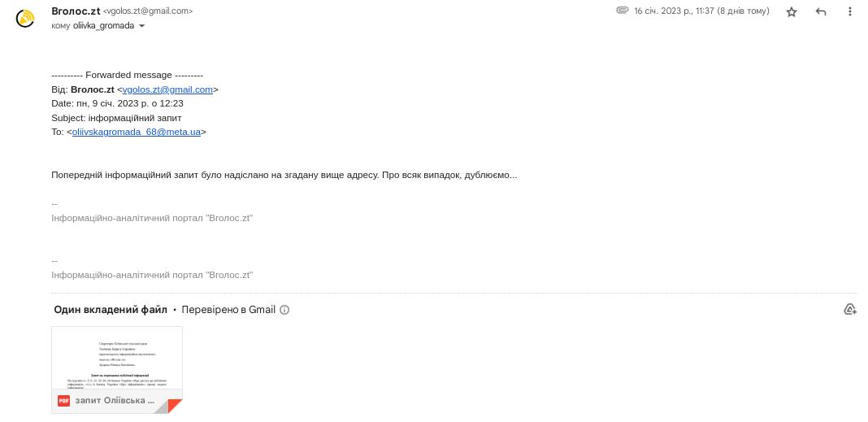The width and height of the screenshot is (868, 422).
Task: Save attachment to Google Drive
Action: [x=850, y=309]
